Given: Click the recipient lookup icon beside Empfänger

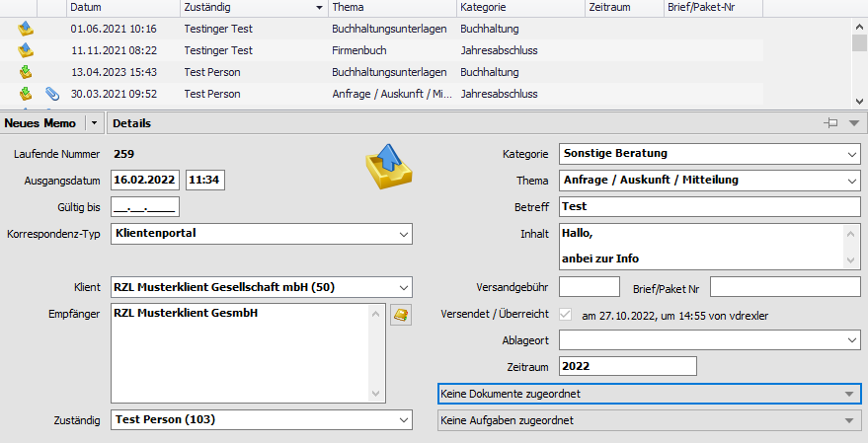Looking at the screenshot, I should (x=401, y=315).
